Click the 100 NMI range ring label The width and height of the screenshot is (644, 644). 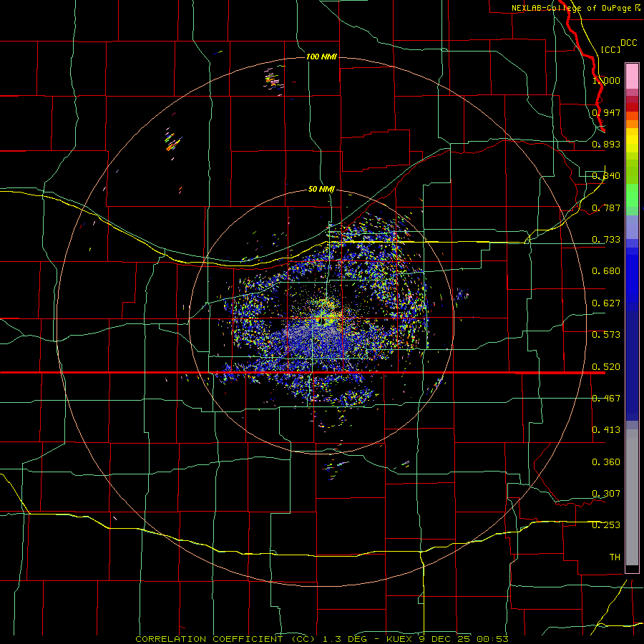point(321,57)
